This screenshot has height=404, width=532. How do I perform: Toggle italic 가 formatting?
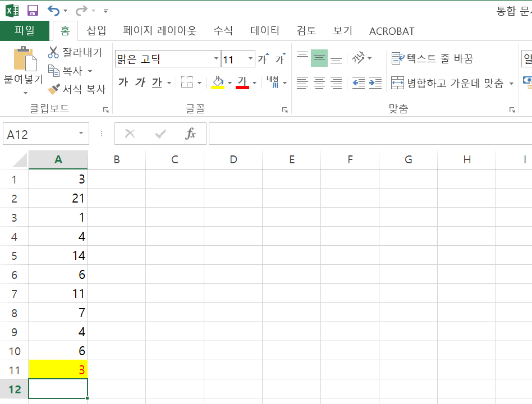coord(140,82)
